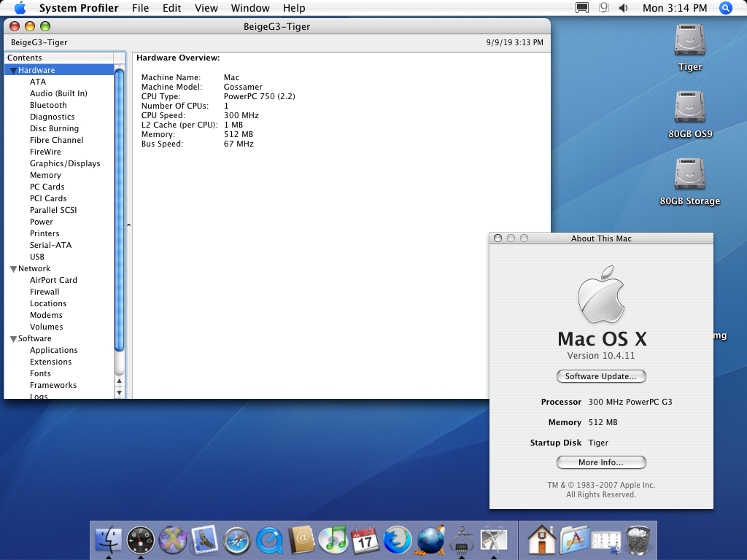The width and height of the screenshot is (747, 560).
Task: Open the System Profiler application menu
Action: [79, 8]
